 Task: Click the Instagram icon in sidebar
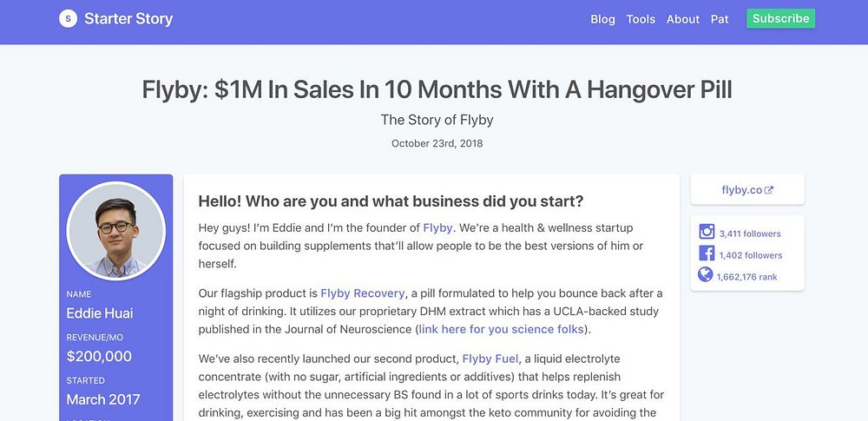tap(707, 233)
